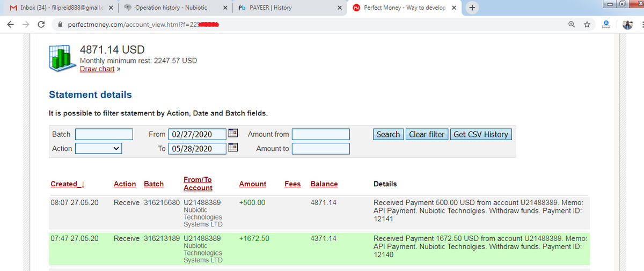This screenshot has height=271, width=644.
Task: Select the Statement details heading
Action: [90, 95]
